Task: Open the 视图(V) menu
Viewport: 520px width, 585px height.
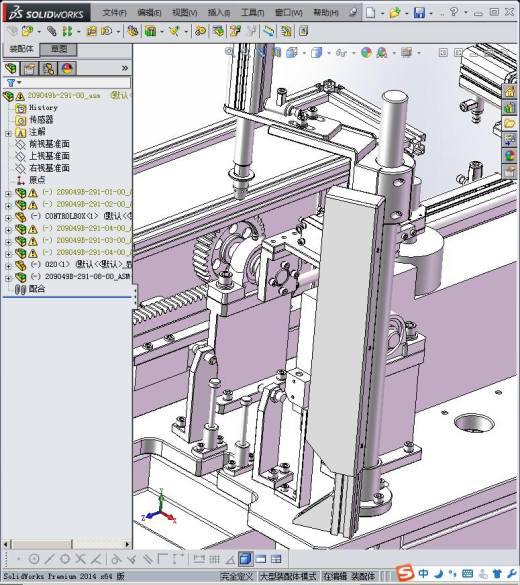Action: (x=185, y=13)
